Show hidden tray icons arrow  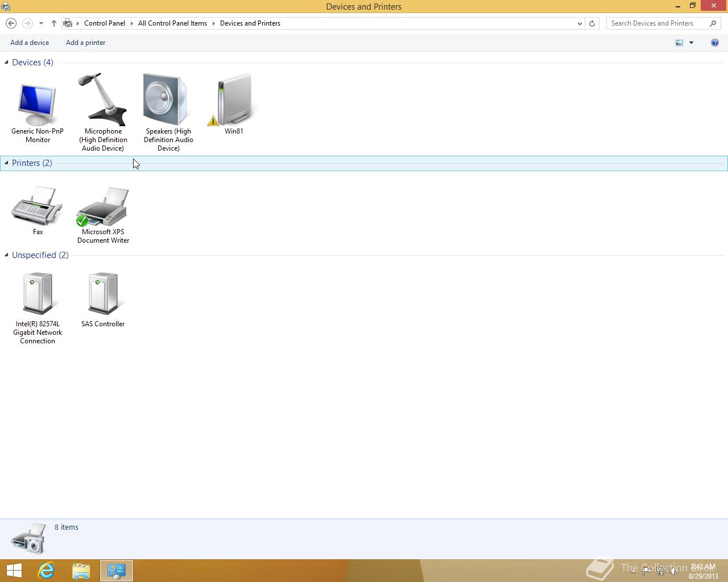tap(633, 571)
